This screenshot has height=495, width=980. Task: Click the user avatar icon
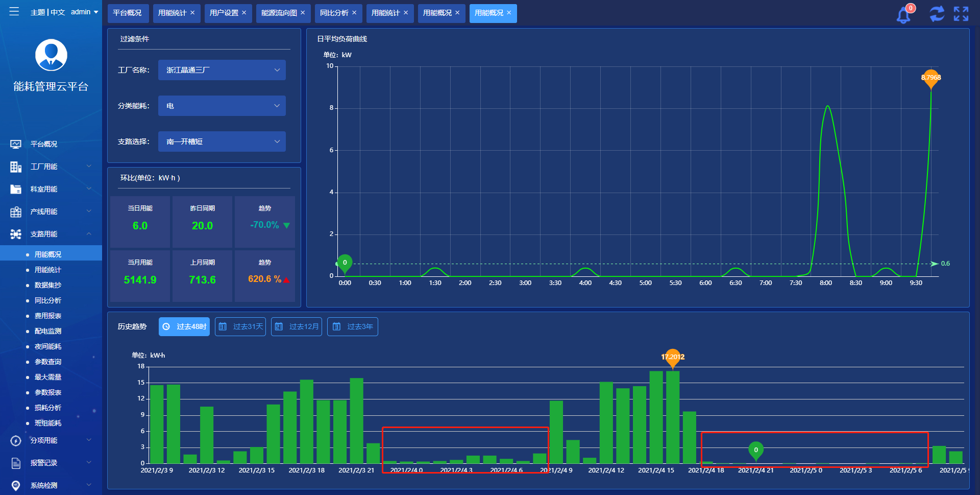point(51,55)
